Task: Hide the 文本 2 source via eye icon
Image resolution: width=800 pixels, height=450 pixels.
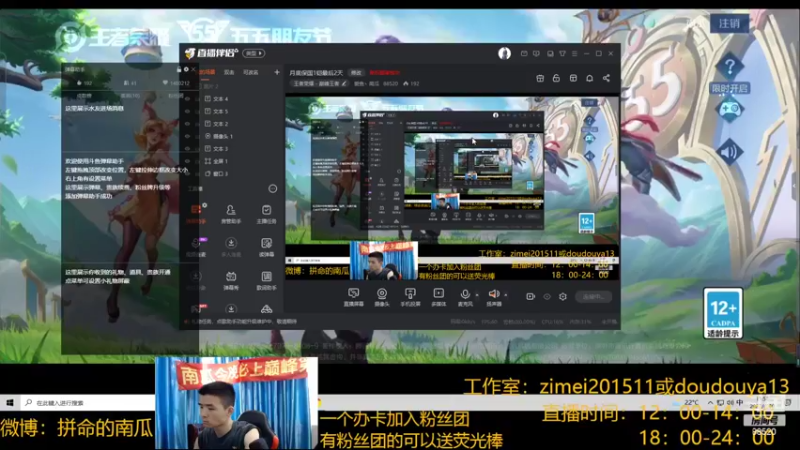Action: [x=187, y=123]
